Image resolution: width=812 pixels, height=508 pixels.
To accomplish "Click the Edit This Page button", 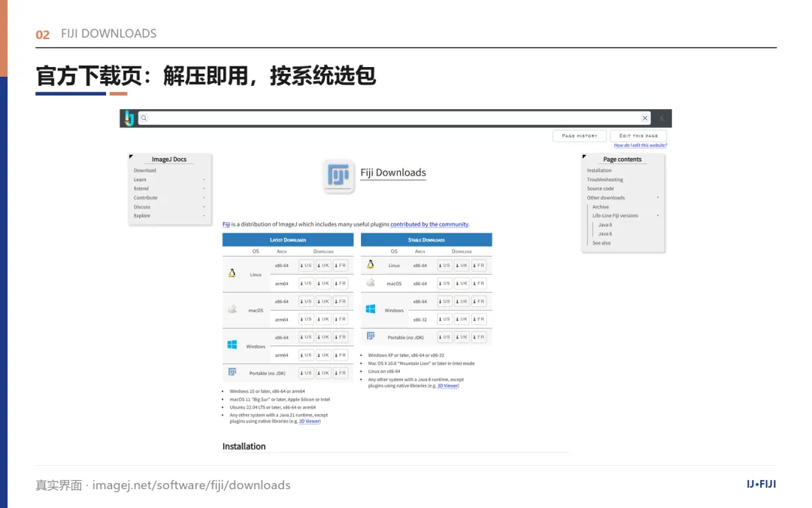I will 638,135.
